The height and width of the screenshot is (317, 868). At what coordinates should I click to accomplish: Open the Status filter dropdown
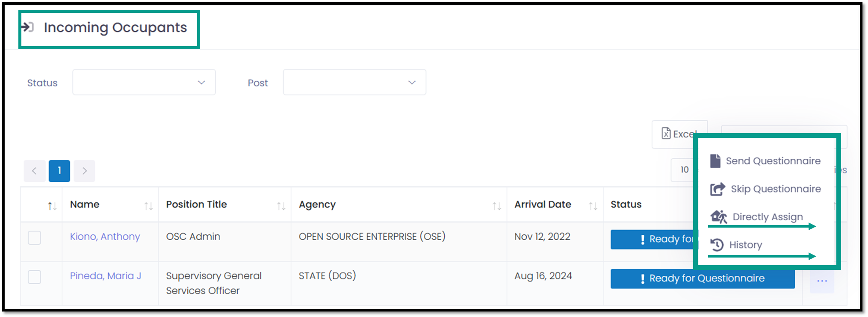point(144,82)
